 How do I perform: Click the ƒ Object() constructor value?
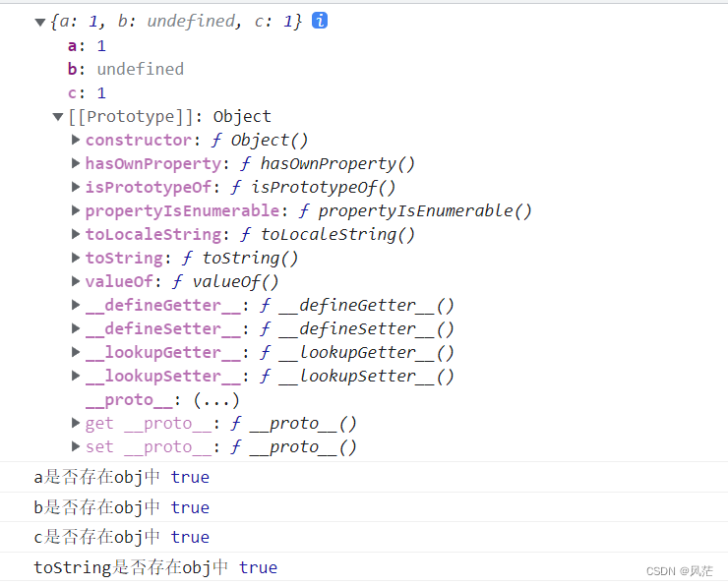coord(260,141)
